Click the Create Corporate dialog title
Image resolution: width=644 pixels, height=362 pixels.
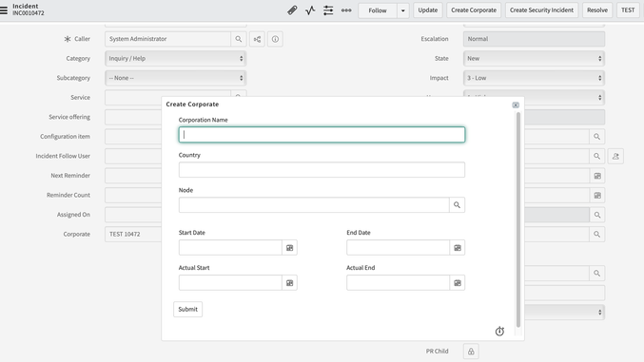tap(192, 105)
